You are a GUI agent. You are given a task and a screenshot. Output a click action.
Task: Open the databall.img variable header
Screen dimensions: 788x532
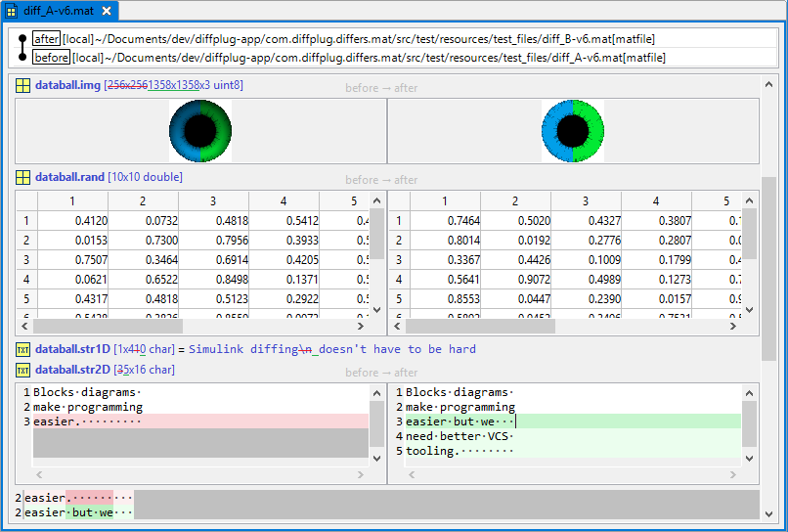pos(67,86)
